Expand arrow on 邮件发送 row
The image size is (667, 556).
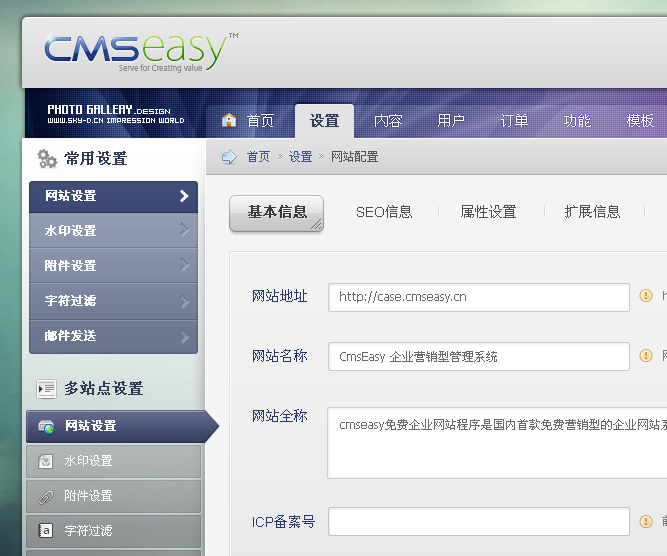pyautogui.click(x=184, y=337)
